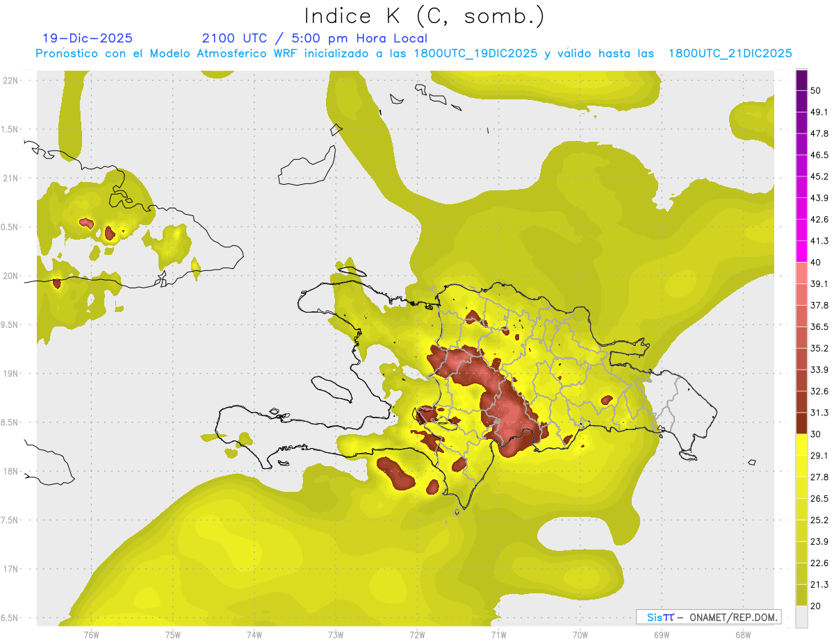This screenshot has width=834, height=644.
Task: Select the date label "19-Dic-2025"
Action: 88,38
